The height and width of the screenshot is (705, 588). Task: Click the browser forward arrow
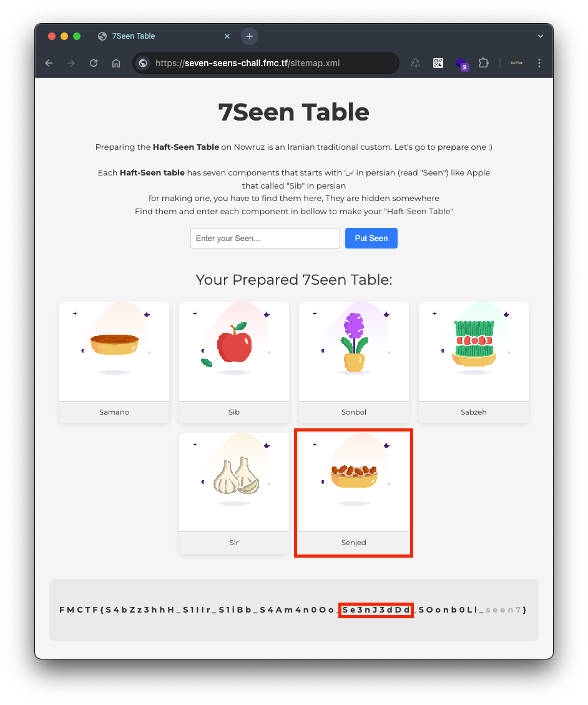click(x=71, y=64)
